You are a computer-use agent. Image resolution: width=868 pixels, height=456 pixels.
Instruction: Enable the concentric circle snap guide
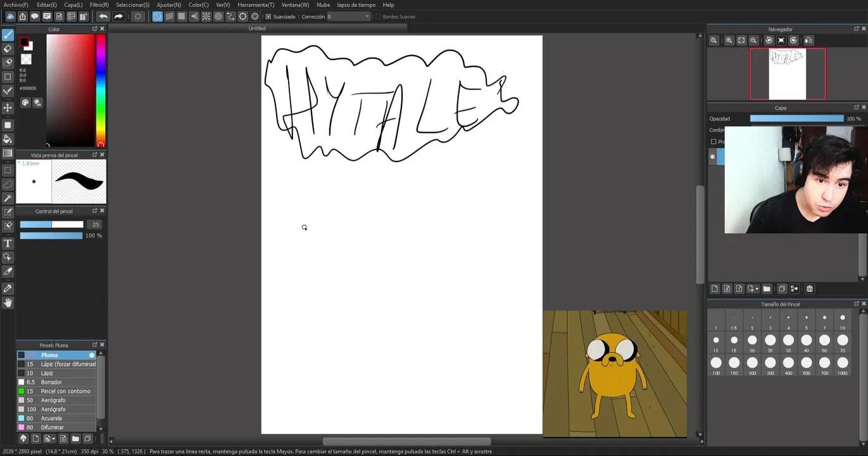point(218,16)
